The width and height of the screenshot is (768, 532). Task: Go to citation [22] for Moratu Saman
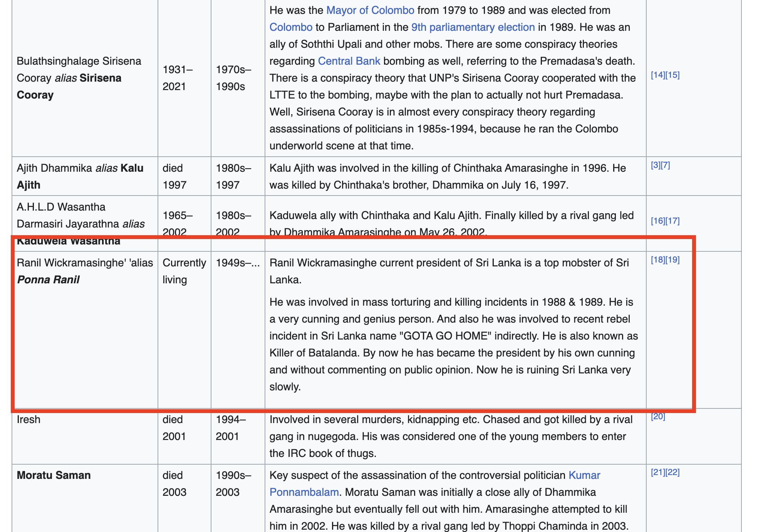click(672, 472)
